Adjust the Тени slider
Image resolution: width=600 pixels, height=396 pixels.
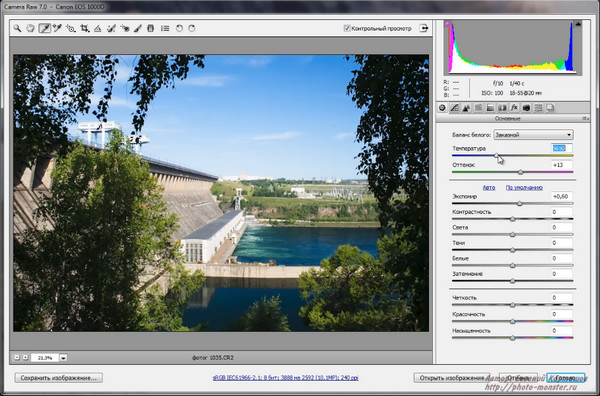click(x=513, y=250)
